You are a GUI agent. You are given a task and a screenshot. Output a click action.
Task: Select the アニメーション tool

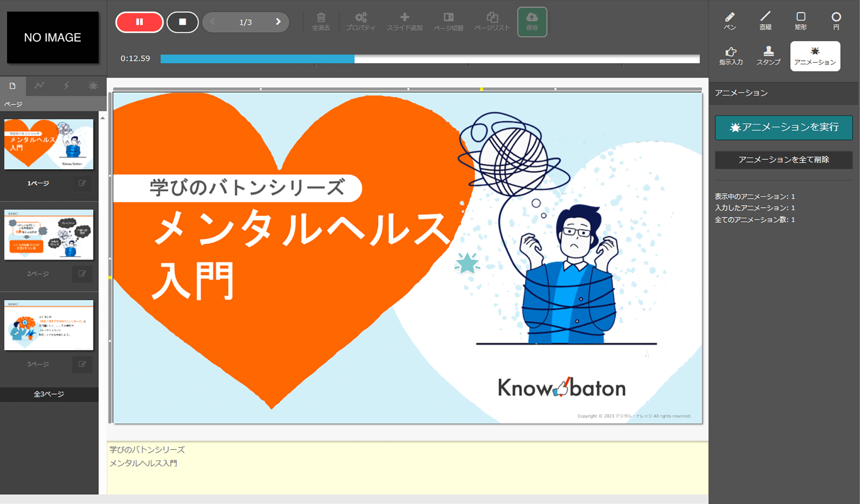point(815,56)
